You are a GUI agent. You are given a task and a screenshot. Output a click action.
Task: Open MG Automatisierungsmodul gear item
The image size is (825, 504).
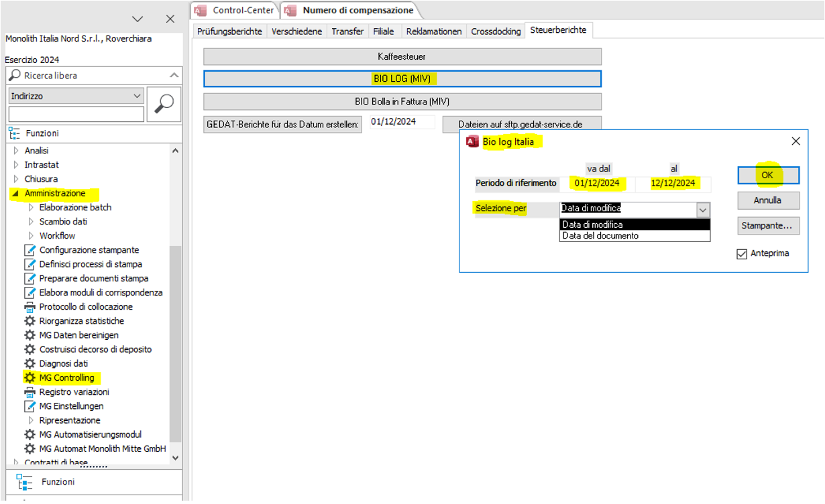tap(30, 434)
